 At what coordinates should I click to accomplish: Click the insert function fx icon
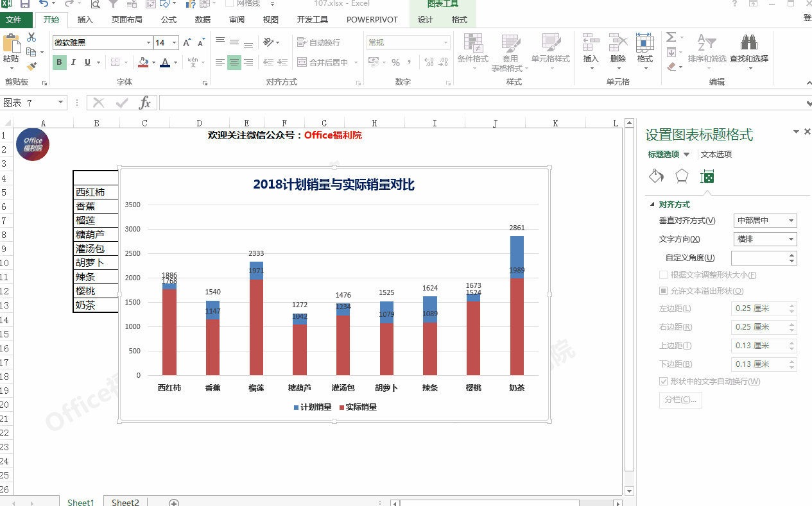[x=145, y=103]
